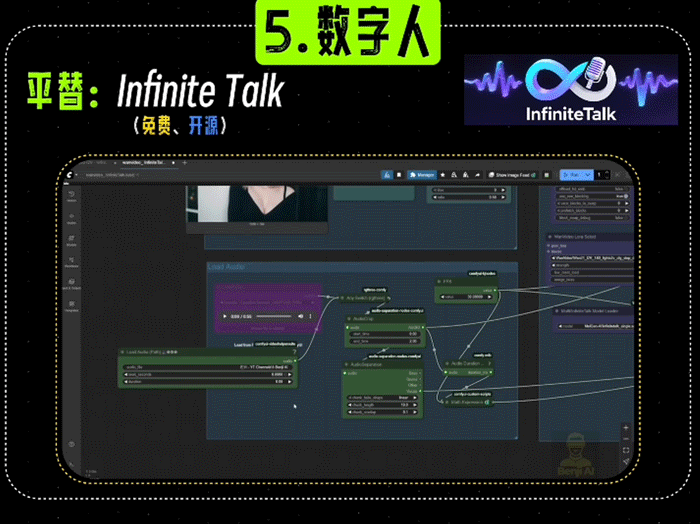This screenshot has height=524, width=700.
Task: Zoom in with the canvas plus icon
Action: point(625,428)
